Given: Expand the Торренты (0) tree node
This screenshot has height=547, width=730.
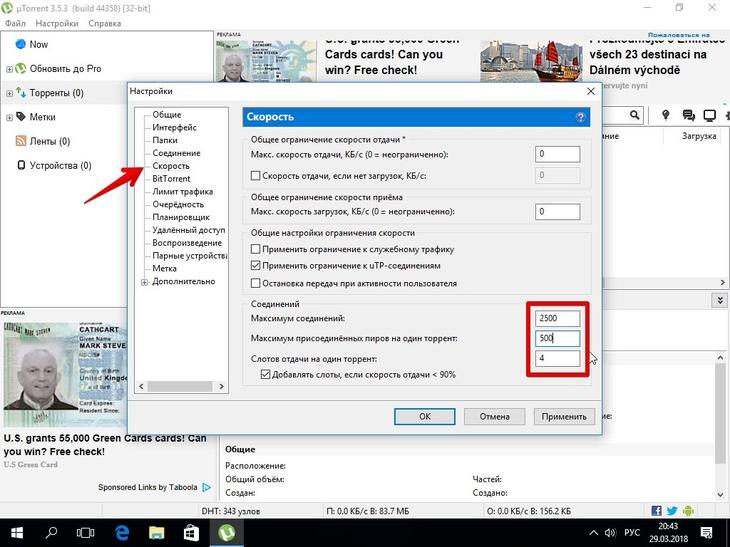Looking at the screenshot, I should pos(9,93).
